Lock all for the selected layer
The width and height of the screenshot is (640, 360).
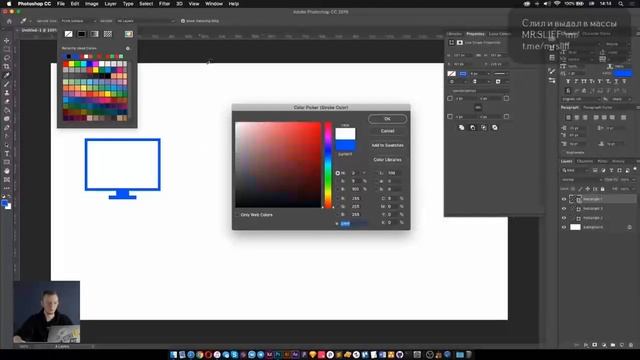[602, 189]
